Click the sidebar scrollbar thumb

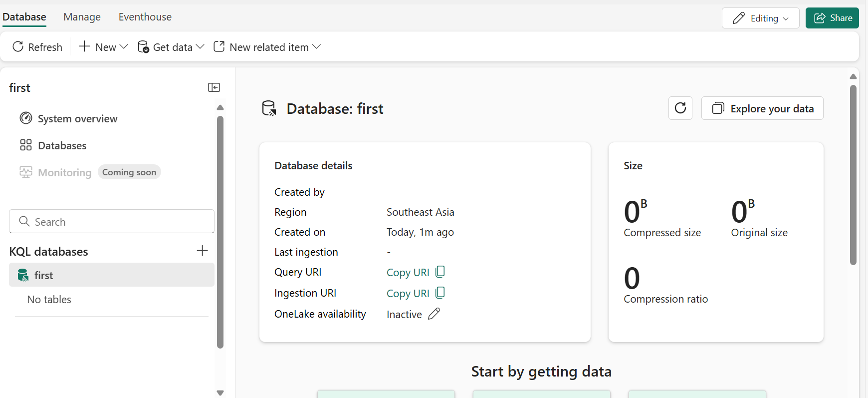pos(220,232)
